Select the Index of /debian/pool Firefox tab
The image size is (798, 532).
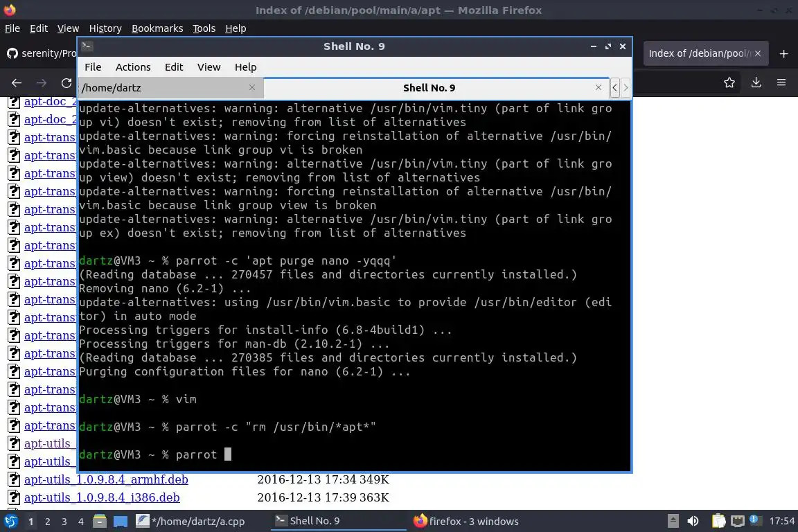(705, 53)
